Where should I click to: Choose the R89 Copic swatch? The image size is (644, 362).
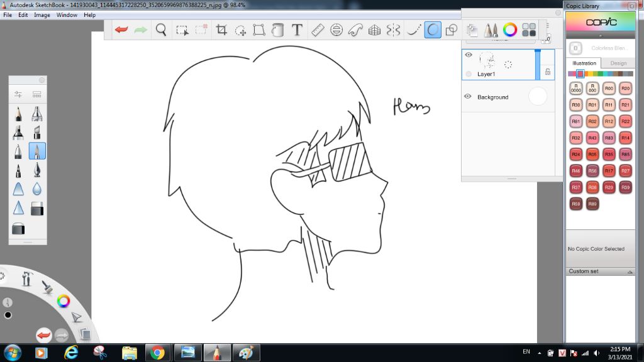coord(592,204)
